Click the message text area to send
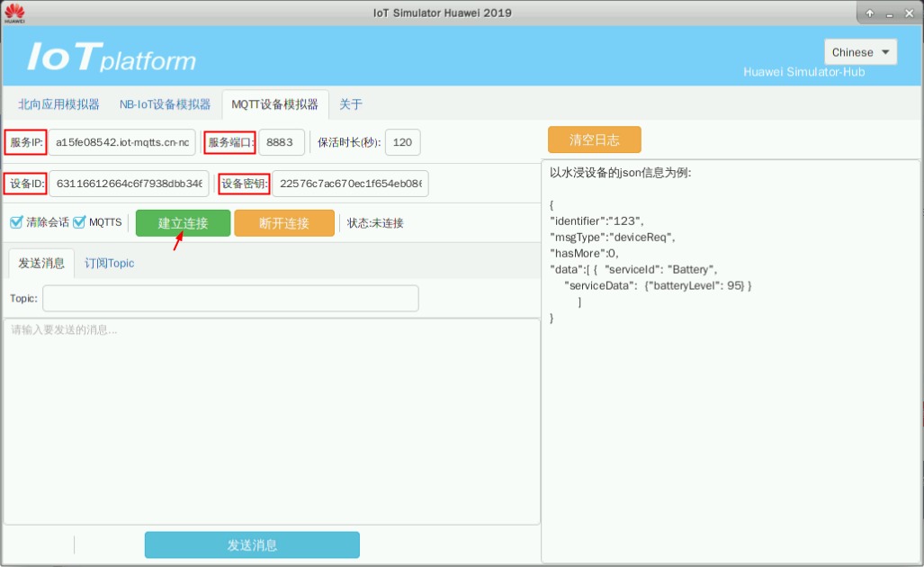The image size is (924, 567). (x=272, y=420)
